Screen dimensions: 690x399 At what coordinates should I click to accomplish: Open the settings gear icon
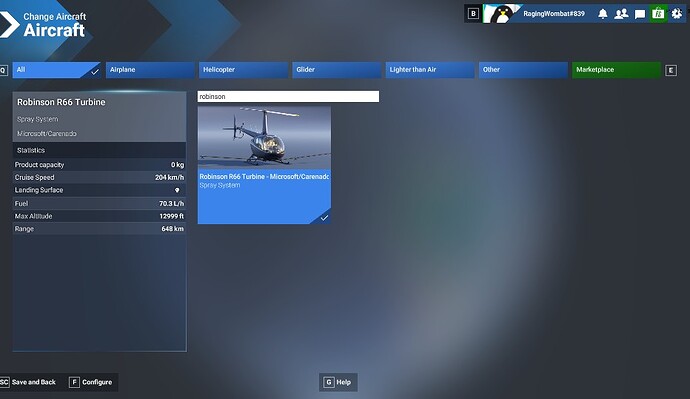676,14
